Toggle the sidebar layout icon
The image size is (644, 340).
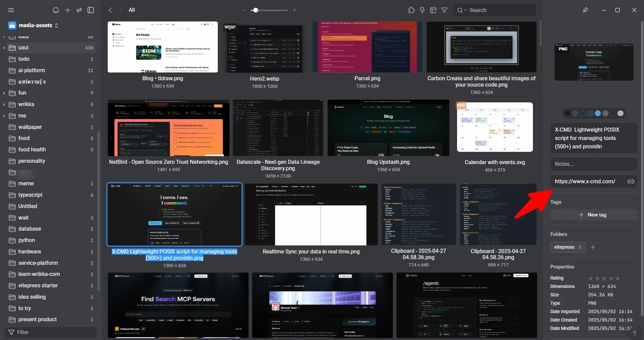91,10
